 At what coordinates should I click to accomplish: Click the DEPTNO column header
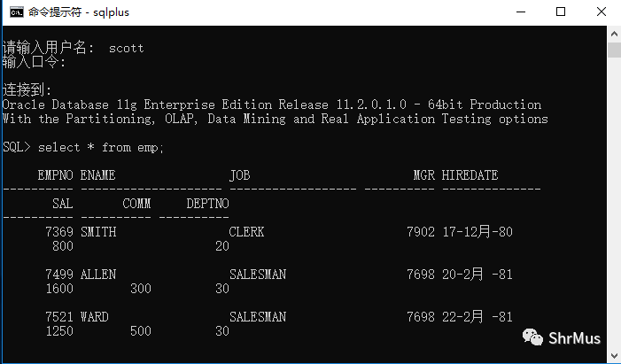[207, 204]
